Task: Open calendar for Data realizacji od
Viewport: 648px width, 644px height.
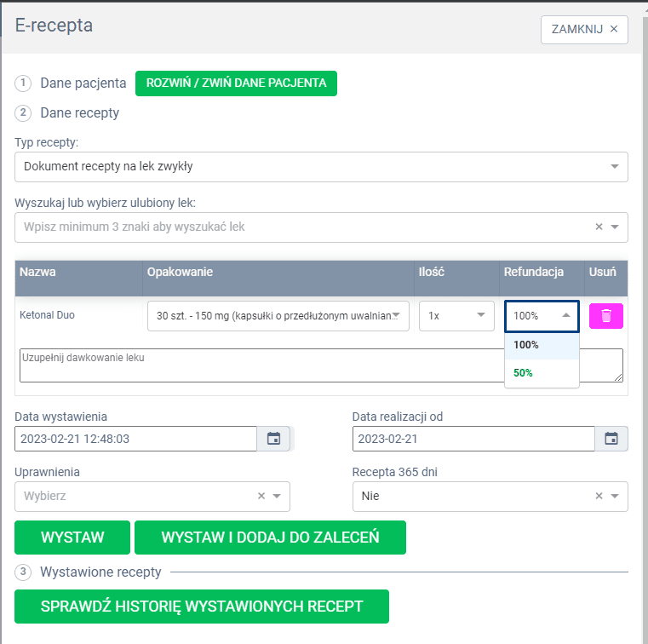Action: pyautogui.click(x=611, y=439)
